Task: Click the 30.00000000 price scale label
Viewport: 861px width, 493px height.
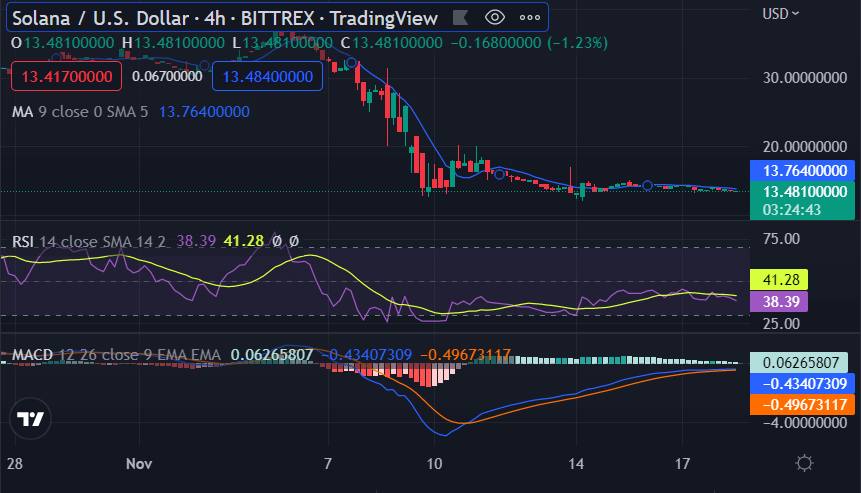Action: tap(804, 78)
